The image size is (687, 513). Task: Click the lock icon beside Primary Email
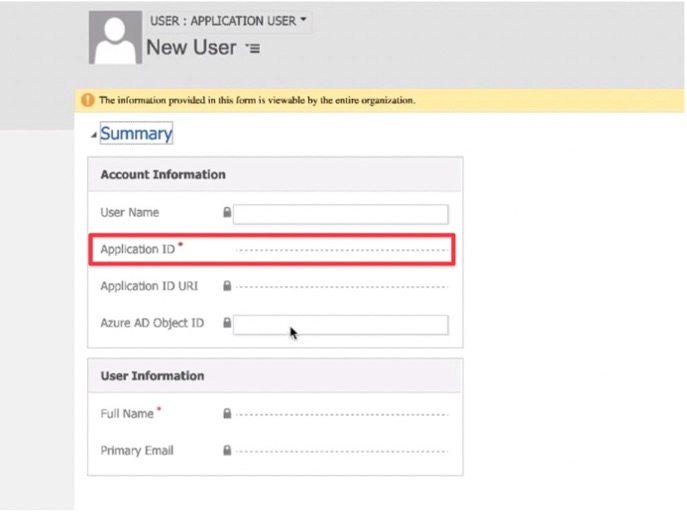[227, 450]
